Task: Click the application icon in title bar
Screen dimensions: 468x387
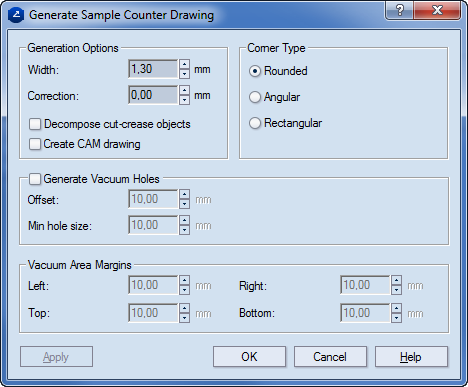Action: (x=16, y=15)
